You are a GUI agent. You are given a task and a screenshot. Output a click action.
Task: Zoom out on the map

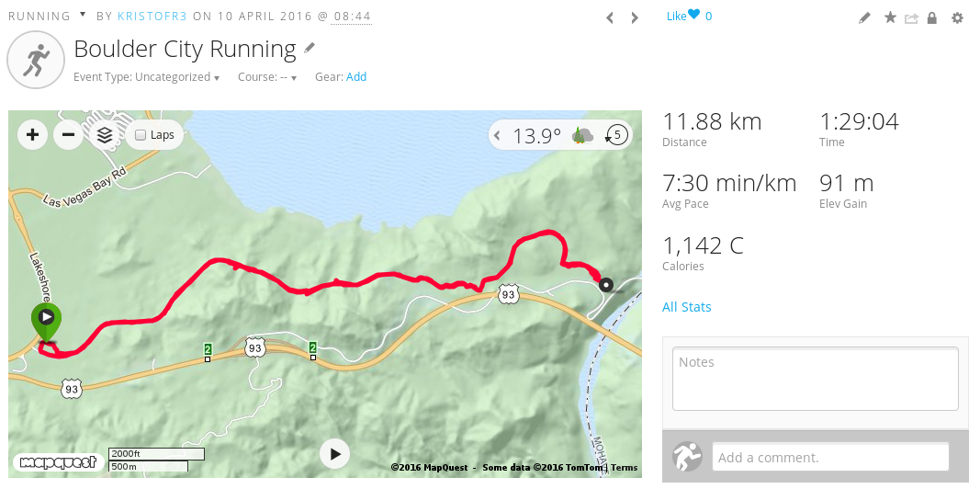click(x=69, y=134)
